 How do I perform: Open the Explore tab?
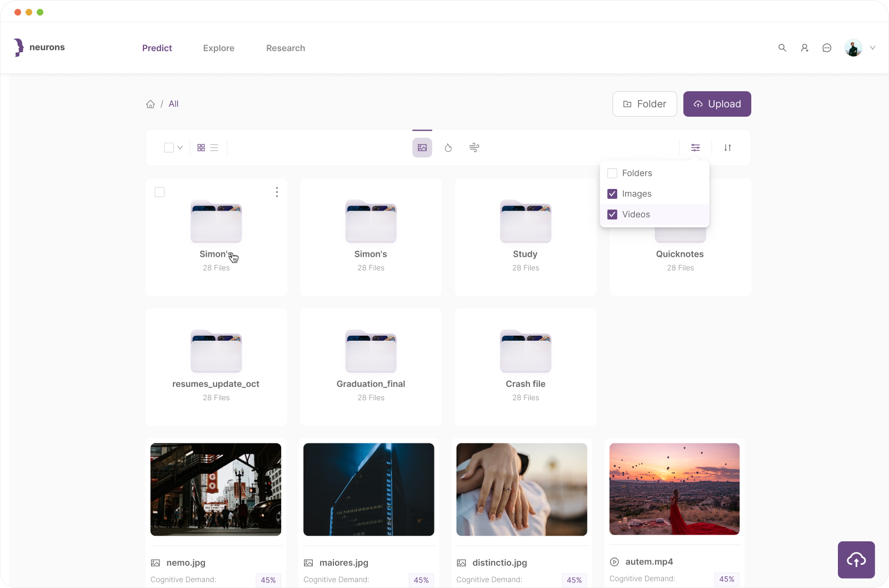(219, 48)
